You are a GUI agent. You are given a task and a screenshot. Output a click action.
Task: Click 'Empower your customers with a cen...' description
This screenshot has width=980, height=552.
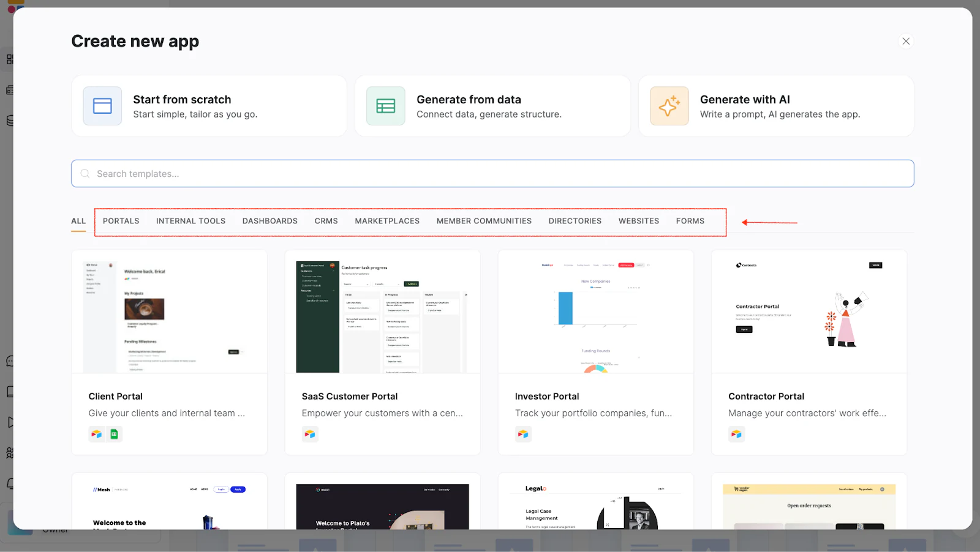click(382, 413)
